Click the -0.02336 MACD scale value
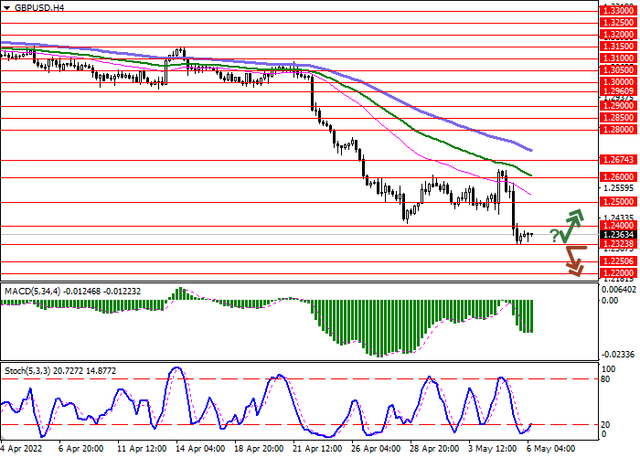The height and width of the screenshot is (457, 640). (x=619, y=354)
